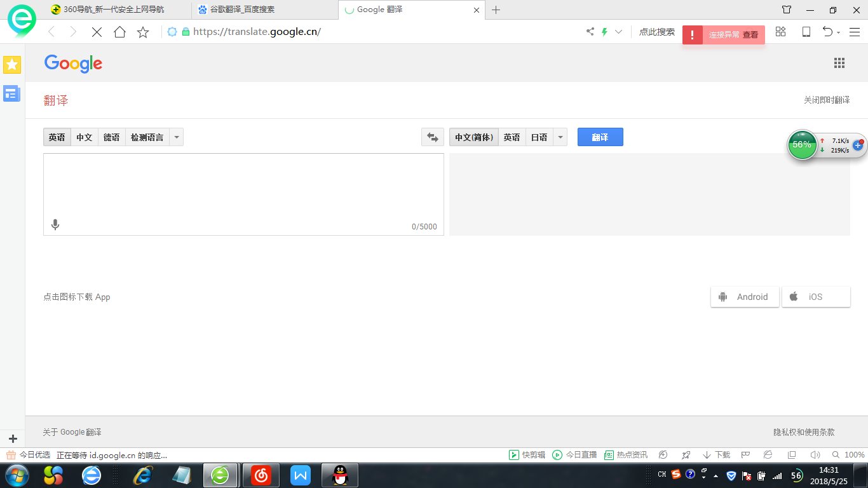Set target language to 日语

539,137
